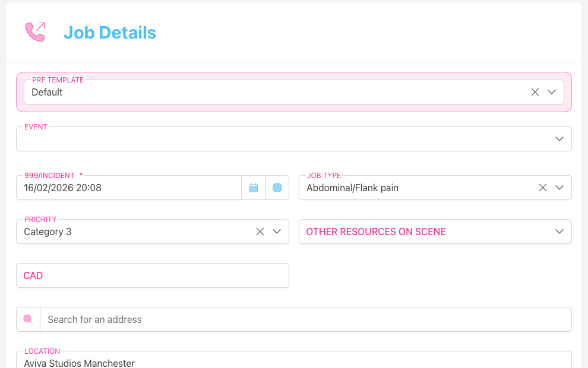
Task: Remove the Abdominal/Flank pain job type
Action: (542, 187)
